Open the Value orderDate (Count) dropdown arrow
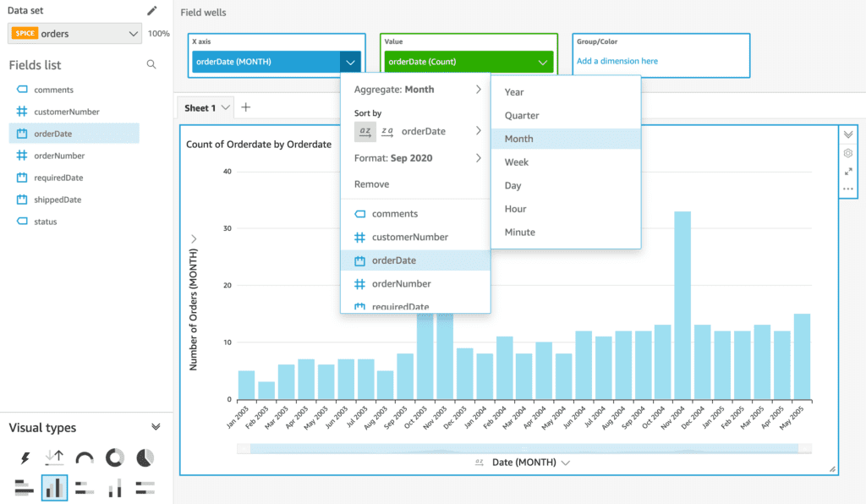866x504 pixels. [x=542, y=62]
